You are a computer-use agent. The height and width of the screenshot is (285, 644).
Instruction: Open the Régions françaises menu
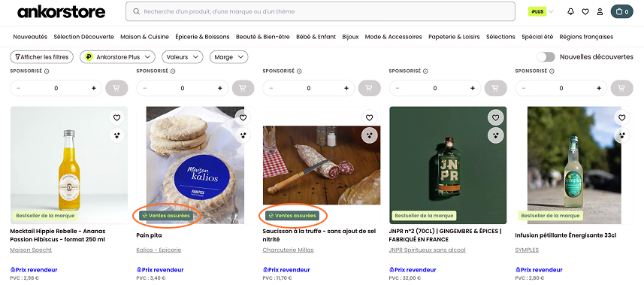pyautogui.click(x=586, y=37)
